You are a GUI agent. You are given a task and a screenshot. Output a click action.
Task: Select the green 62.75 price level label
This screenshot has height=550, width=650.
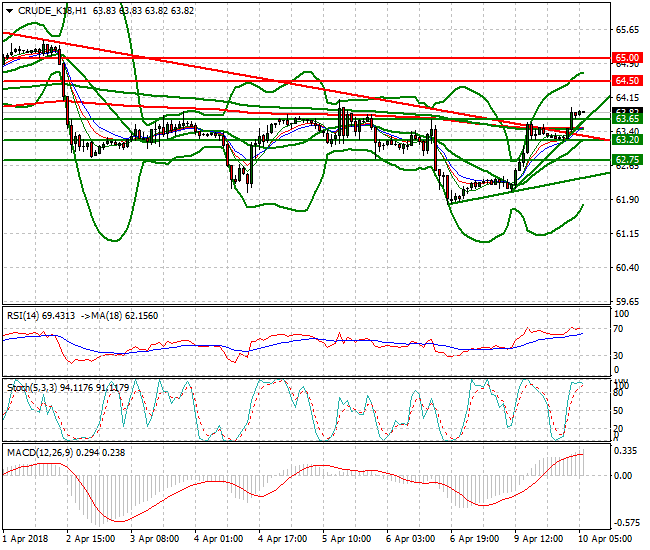click(x=627, y=160)
